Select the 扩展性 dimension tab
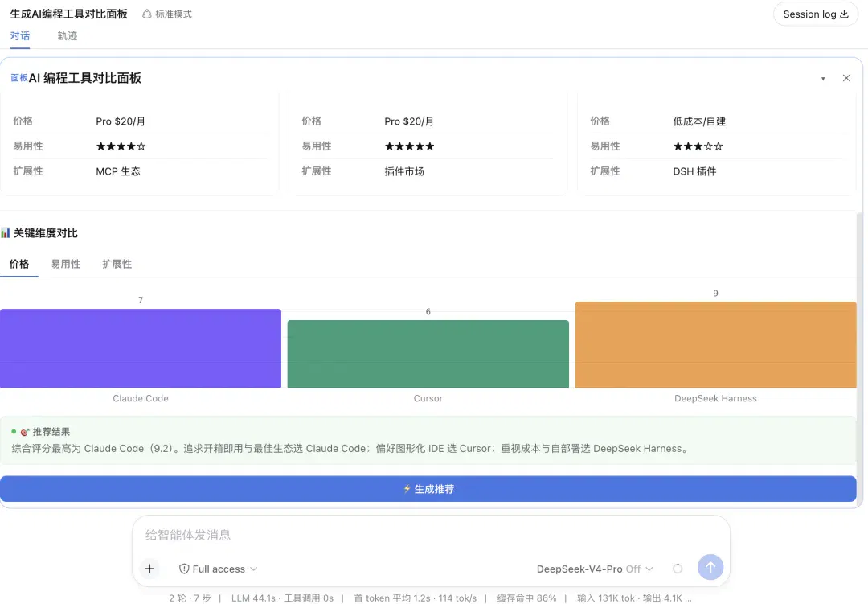The width and height of the screenshot is (868, 604). (x=117, y=265)
